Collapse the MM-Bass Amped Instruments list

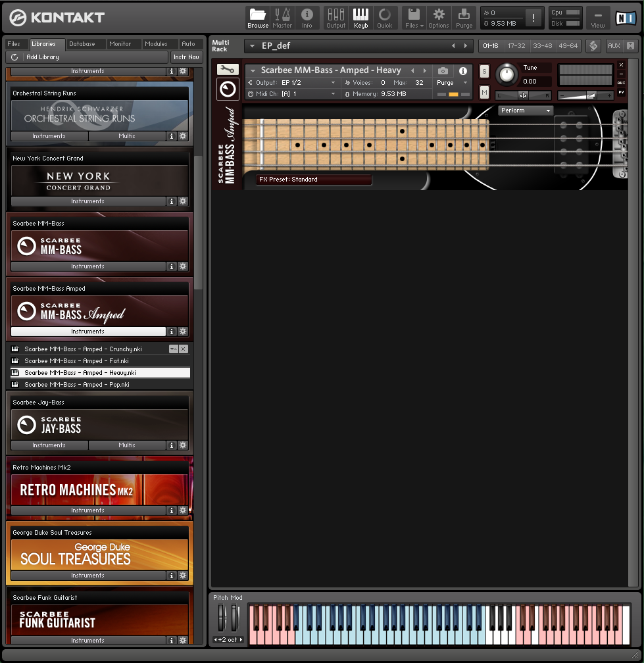[x=88, y=331]
